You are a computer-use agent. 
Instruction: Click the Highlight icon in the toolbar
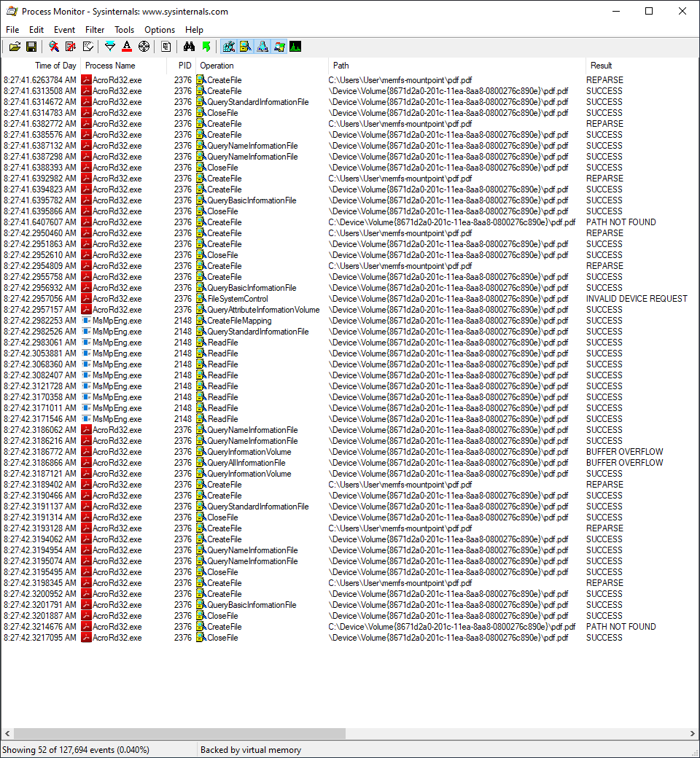tap(128, 46)
